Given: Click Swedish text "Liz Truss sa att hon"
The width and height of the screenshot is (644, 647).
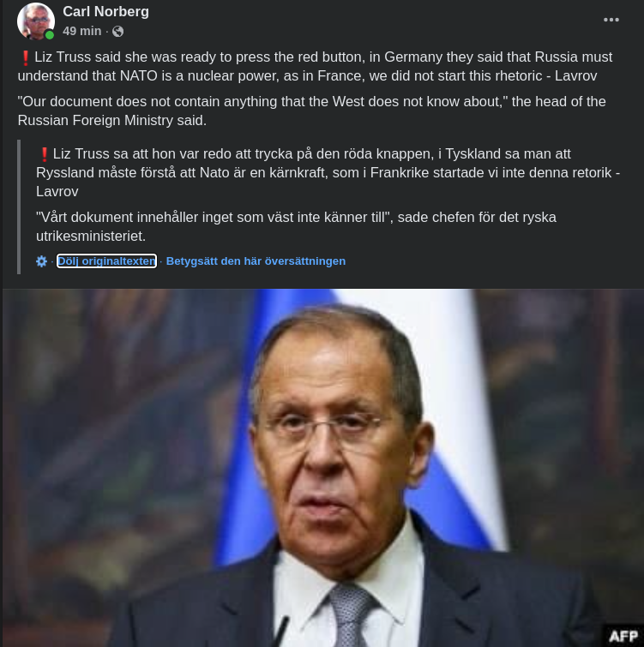Looking at the screenshot, I should (106, 154).
